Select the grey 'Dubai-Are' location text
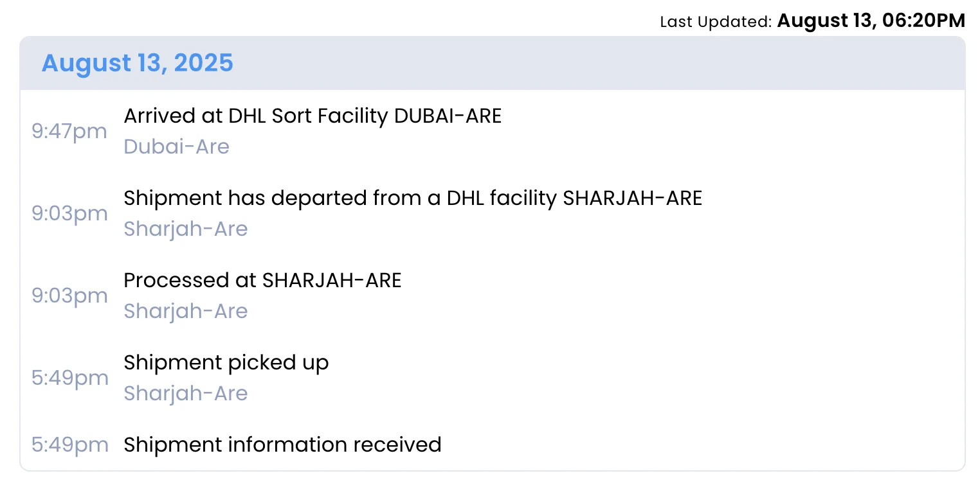The image size is (980, 487). (x=176, y=147)
